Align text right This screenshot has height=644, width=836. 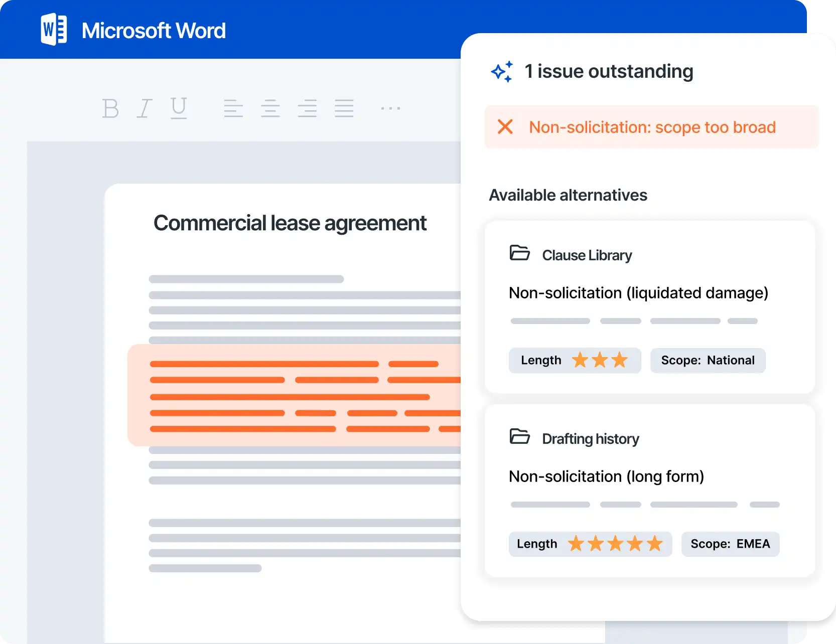pyautogui.click(x=307, y=108)
